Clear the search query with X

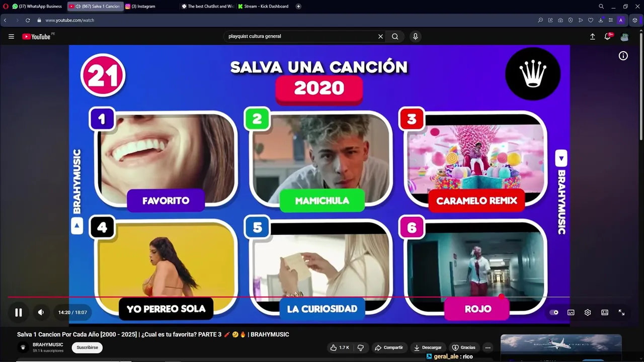(380, 36)
